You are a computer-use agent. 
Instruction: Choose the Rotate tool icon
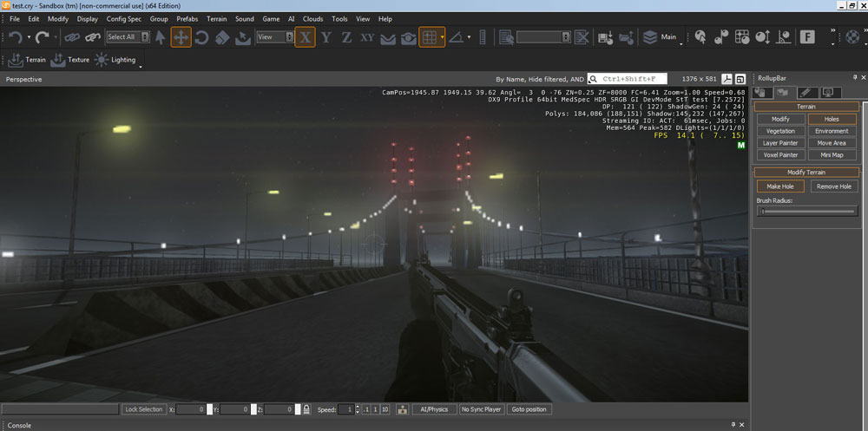click(x=201, y=37)
